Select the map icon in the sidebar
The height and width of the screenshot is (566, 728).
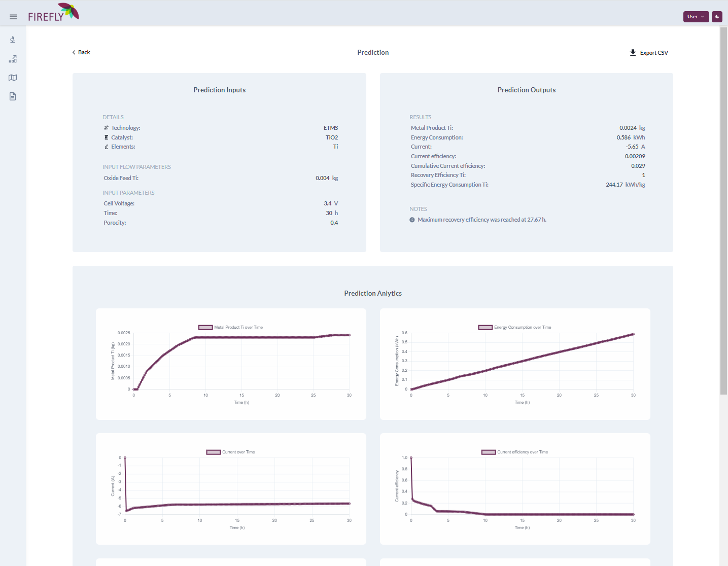(13, 78)
